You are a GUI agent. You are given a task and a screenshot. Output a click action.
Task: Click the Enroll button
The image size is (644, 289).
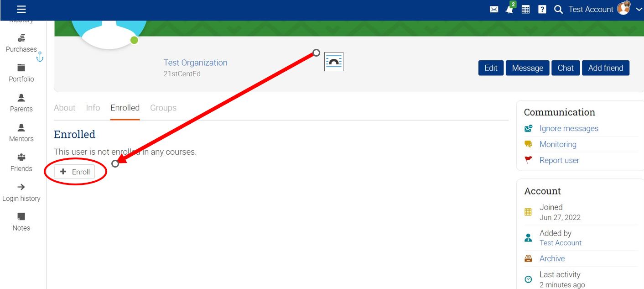75,172
